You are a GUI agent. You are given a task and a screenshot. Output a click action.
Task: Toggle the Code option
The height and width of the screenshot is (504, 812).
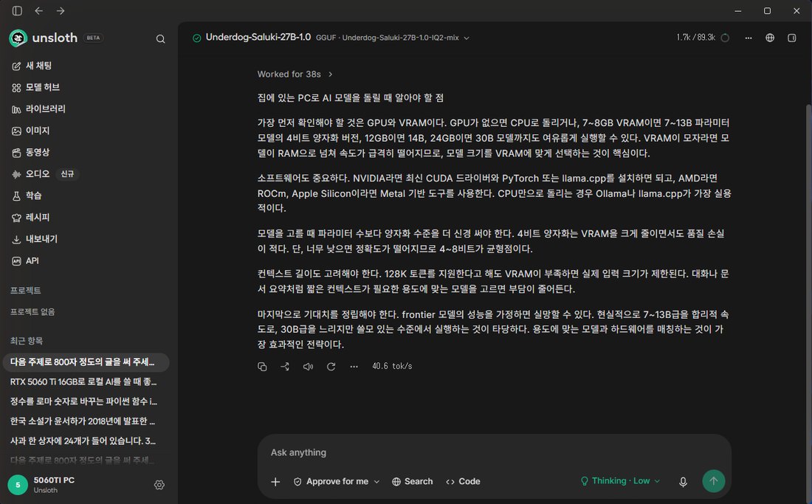click(463, 482)
